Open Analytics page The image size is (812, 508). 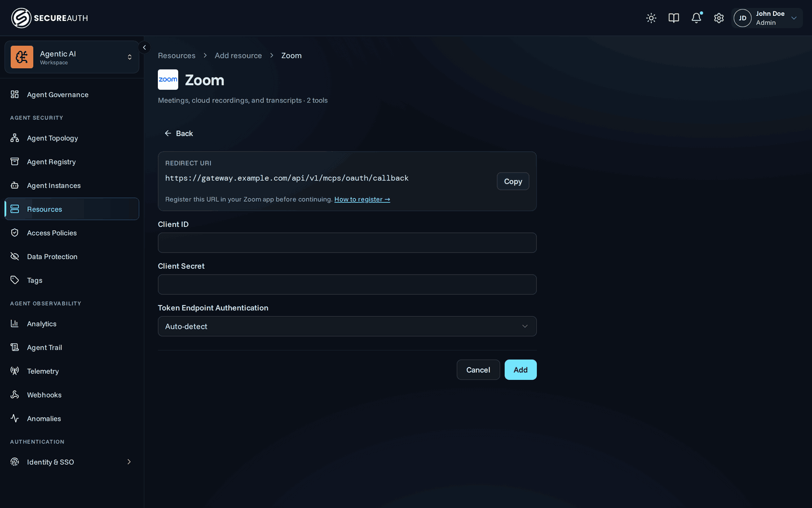point(72,323)
